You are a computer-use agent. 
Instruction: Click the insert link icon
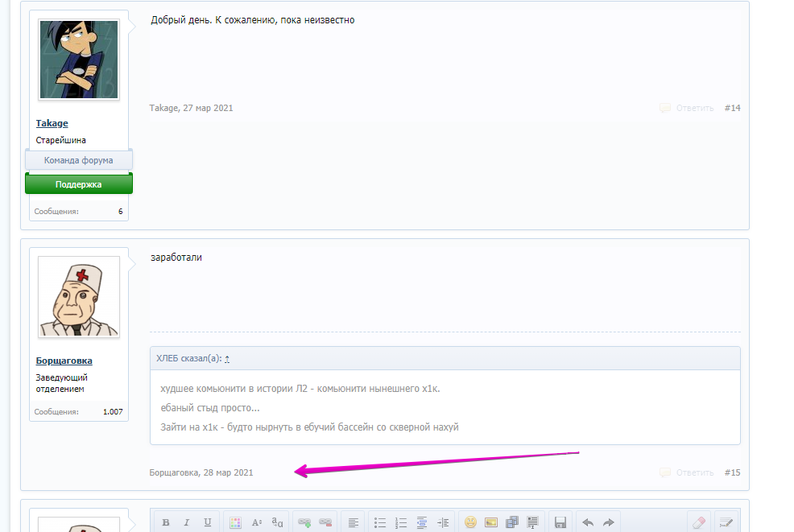click(304, 522)
